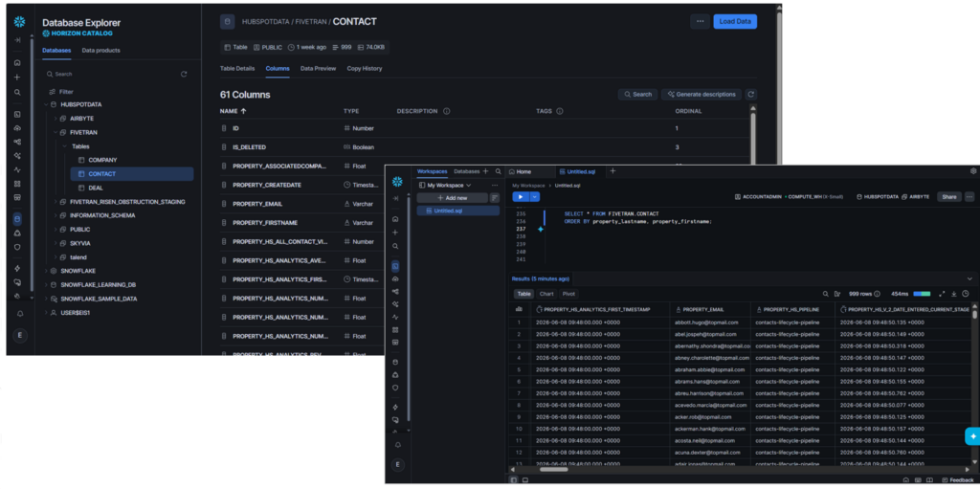Image resolution: width=980 pixels, height=489 pixels.
Task: Open the more options button beside Load Data
Action: [x=700, y=21]
